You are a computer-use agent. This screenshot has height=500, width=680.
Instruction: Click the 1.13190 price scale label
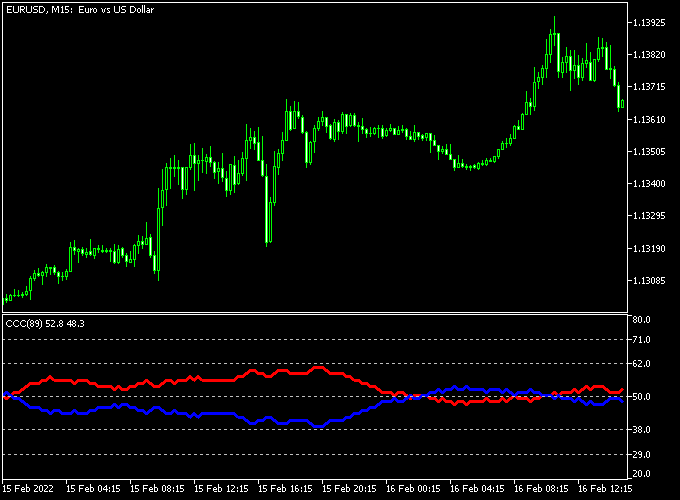click(x=649, y=248)
